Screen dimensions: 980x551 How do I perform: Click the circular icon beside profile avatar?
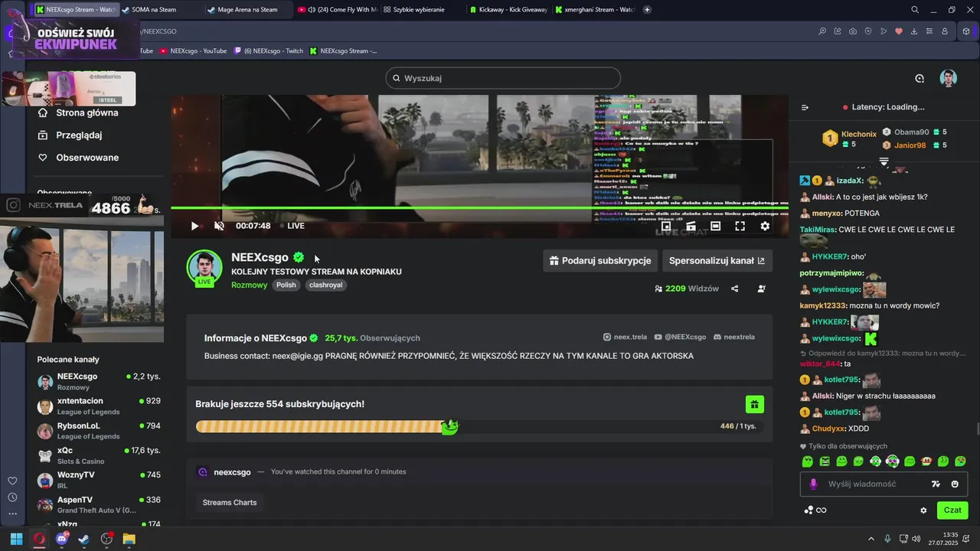tap(920, 78)
